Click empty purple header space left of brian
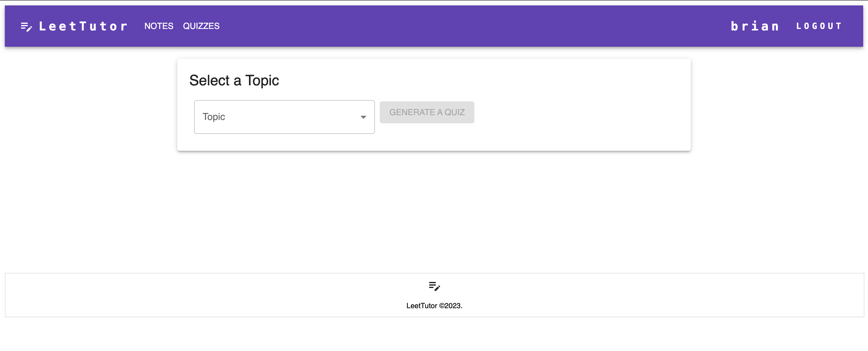 coord(472,26)
